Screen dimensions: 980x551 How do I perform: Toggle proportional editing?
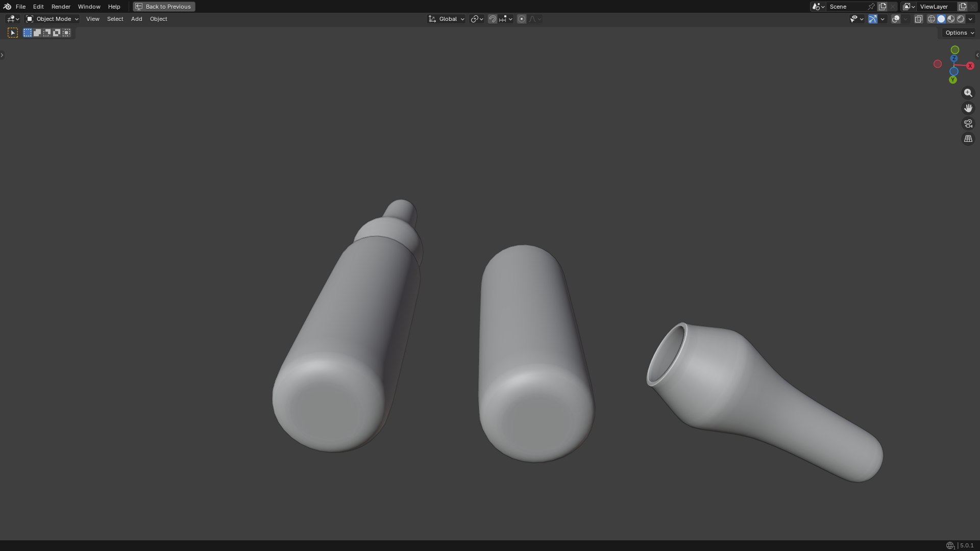pos(521,19)
